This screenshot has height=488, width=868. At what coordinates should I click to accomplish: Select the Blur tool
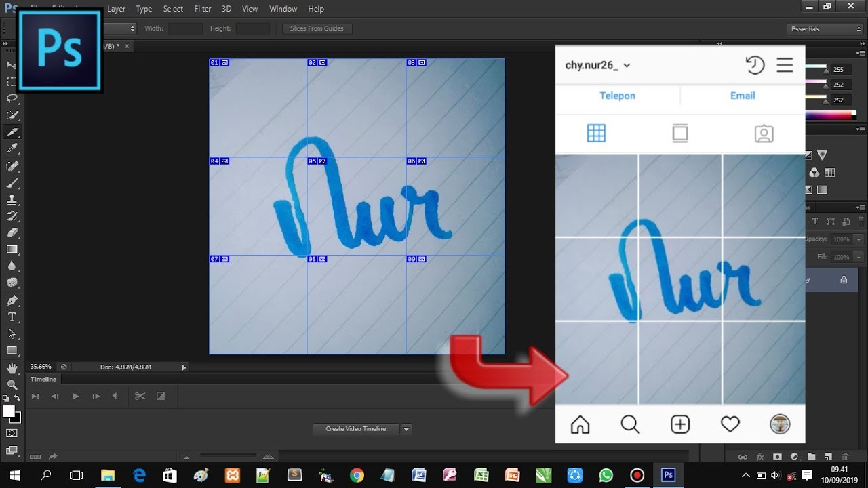[12, 266]
